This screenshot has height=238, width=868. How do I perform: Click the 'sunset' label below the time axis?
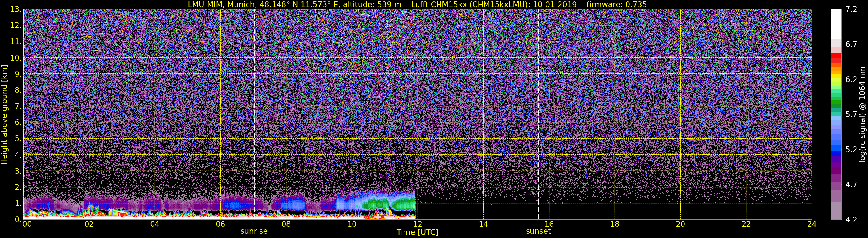(538, 231)
